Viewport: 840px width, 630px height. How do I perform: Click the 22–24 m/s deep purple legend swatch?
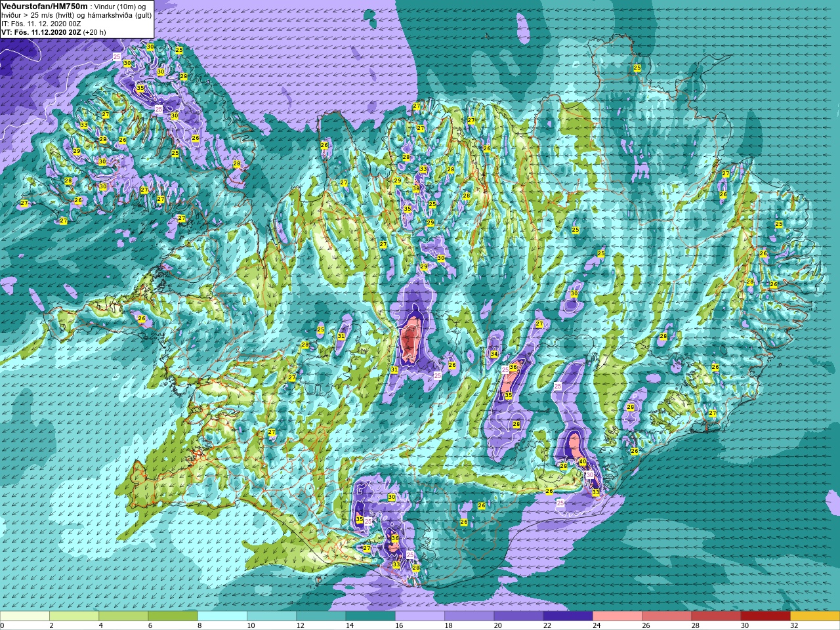tap(568, 616)
